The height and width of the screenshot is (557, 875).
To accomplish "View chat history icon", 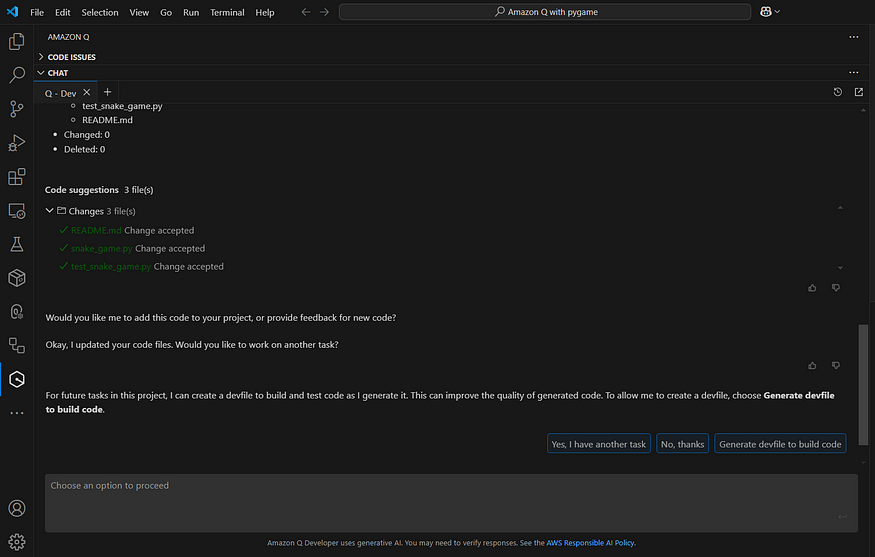I will [838, 92].
